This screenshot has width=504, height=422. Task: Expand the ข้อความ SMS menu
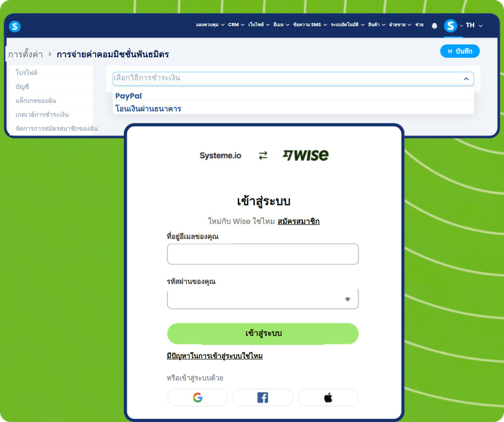[310, 25]
